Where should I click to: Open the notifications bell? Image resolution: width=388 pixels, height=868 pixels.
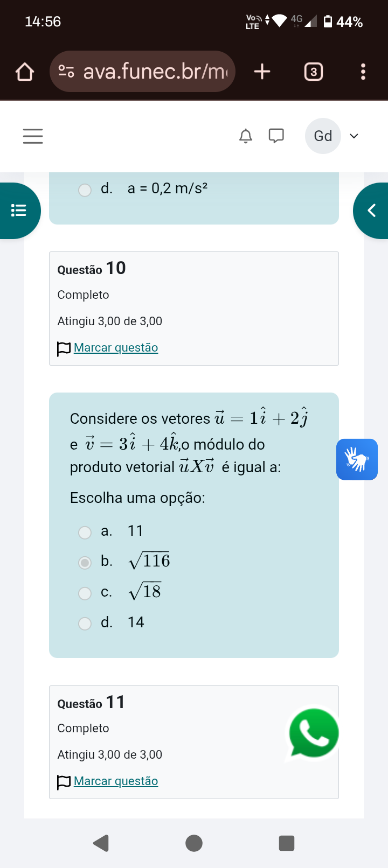pos(246,136)
